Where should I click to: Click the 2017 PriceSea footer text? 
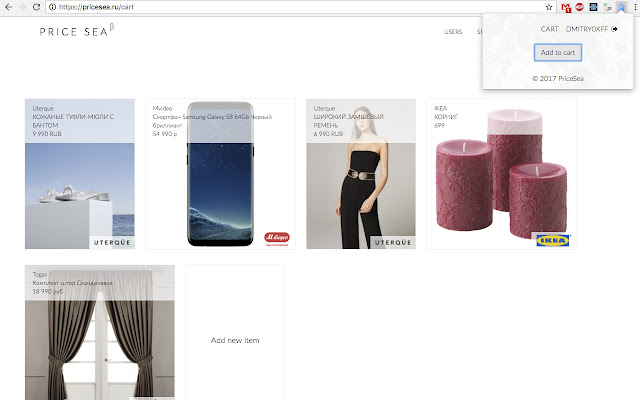[558, 78]
